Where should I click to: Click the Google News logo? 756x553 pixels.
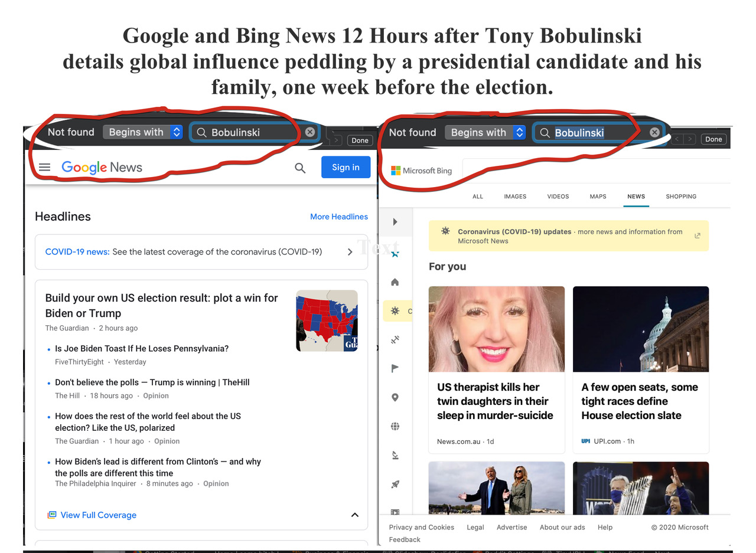(x=102, y=168)
